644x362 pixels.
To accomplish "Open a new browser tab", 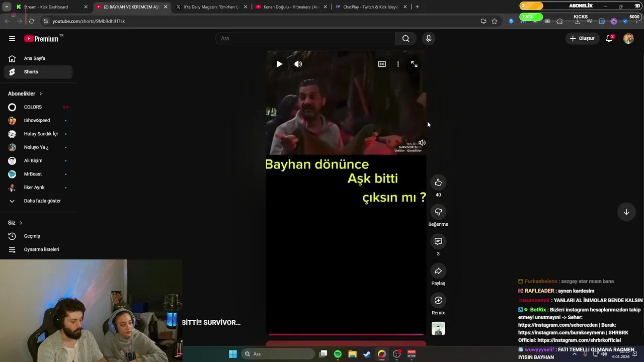I will (417, 7).
